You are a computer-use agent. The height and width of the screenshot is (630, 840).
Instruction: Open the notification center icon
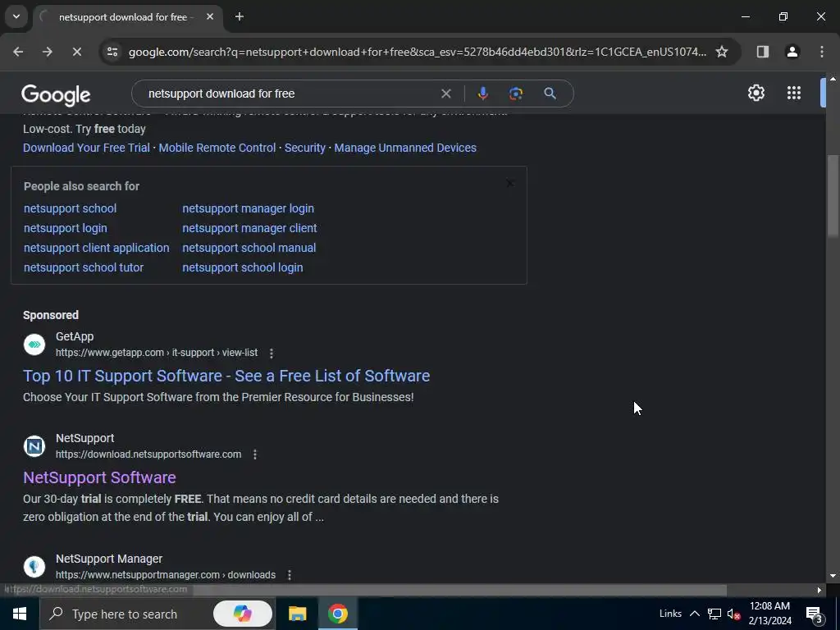coord(814,614)
